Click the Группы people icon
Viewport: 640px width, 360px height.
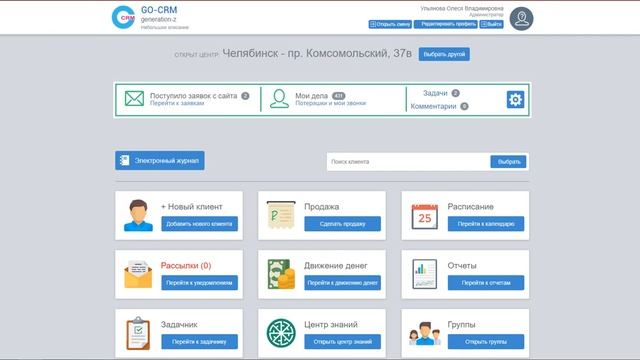tap(424, 334)
